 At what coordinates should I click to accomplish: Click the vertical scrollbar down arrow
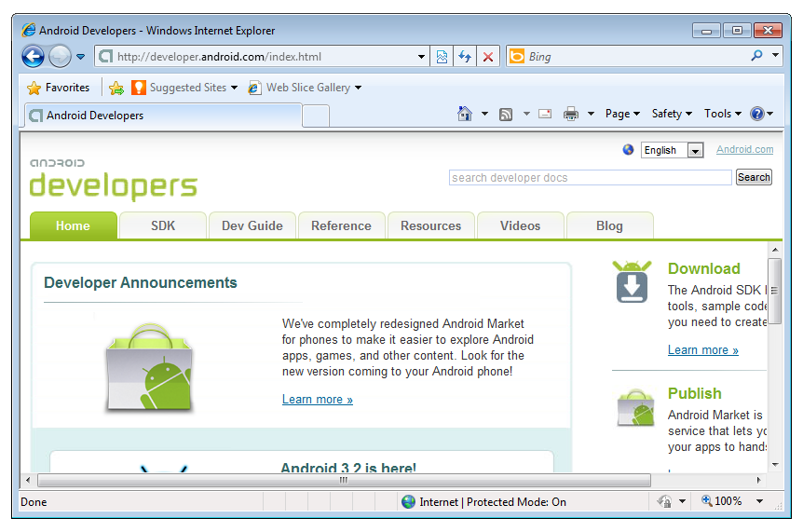coord(775,465)
